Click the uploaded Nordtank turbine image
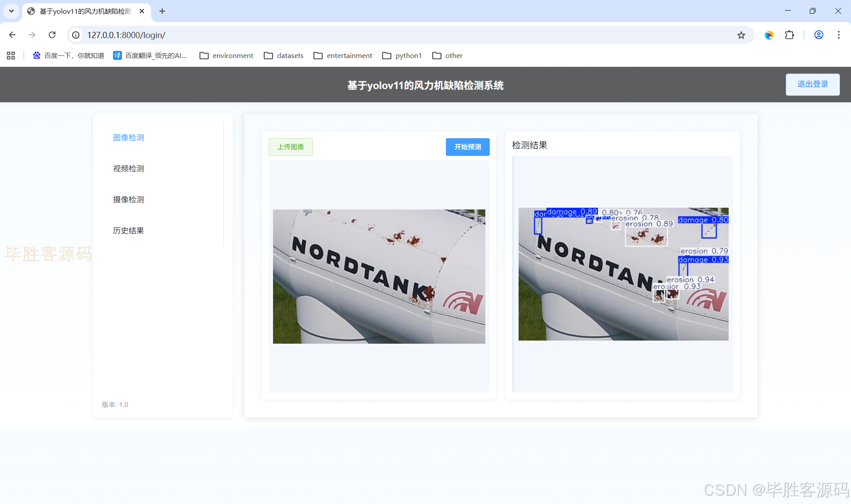Screen dimensions: 851x504 tap(379, 276)
